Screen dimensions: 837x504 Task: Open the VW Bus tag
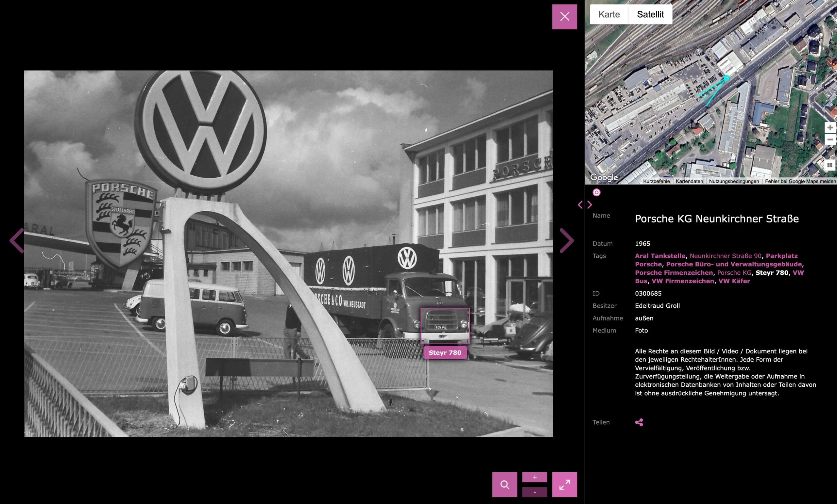coord(720,277)
